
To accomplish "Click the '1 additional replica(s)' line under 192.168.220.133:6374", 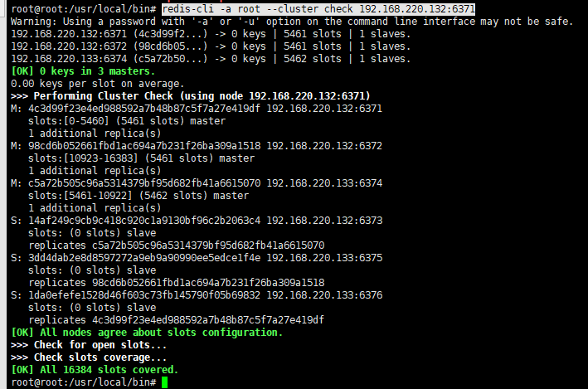I will tap(95, 208).
